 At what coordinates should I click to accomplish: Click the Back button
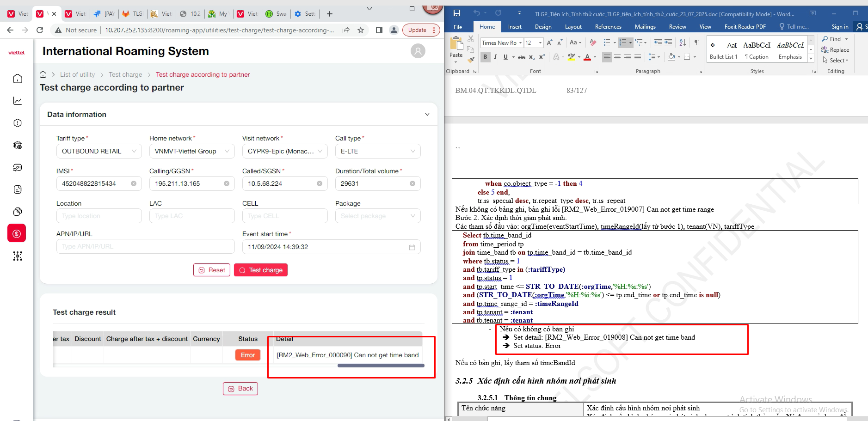click(x=240, y=389)
